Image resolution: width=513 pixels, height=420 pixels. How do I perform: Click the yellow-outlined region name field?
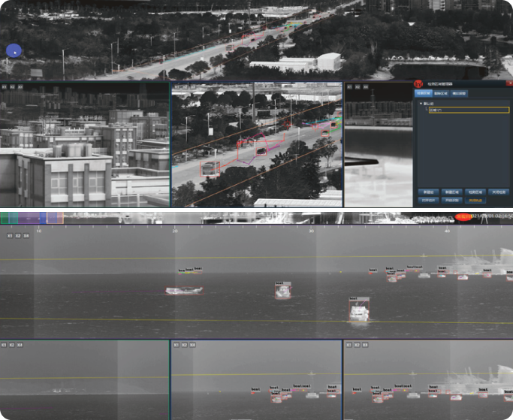(468, 110)
